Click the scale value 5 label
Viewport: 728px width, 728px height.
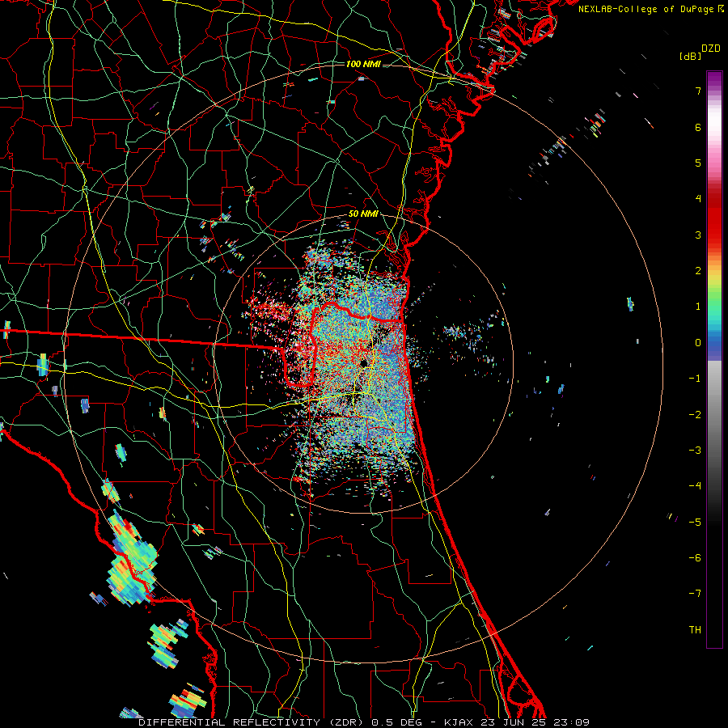698,163
